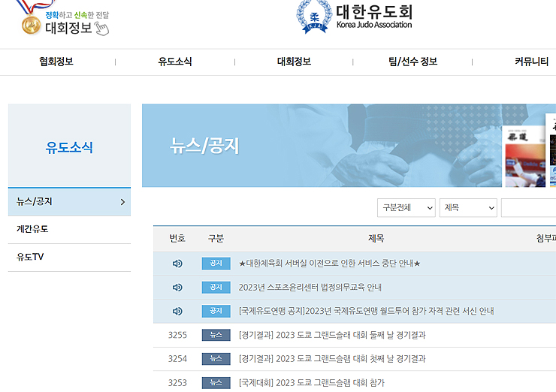
Task: Click 뉴스 badge on row 3254
Action: (216, 359)
